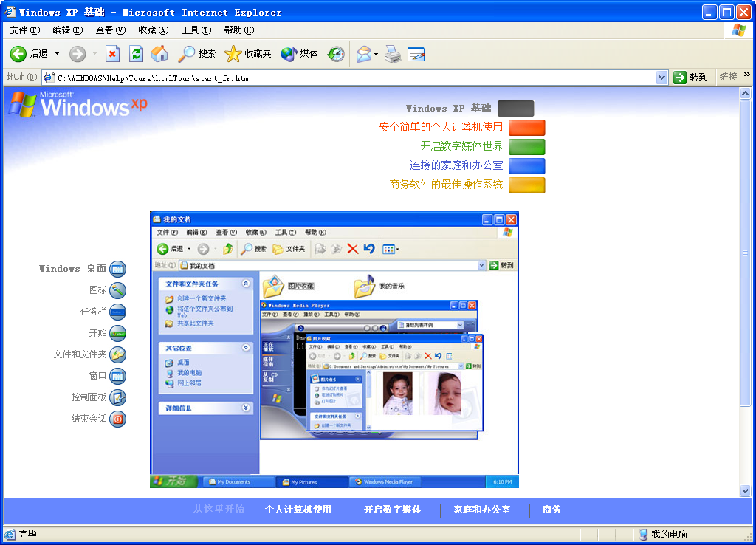756x545 pixels.
Task: Click the 结束会话 text label
Action: pos(89,419)
